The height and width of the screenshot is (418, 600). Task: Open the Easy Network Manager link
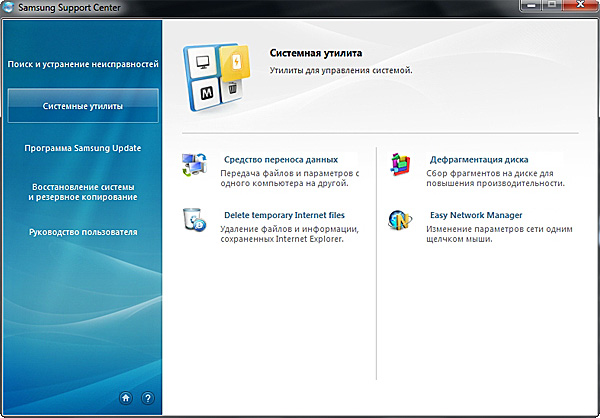[476, 215]
